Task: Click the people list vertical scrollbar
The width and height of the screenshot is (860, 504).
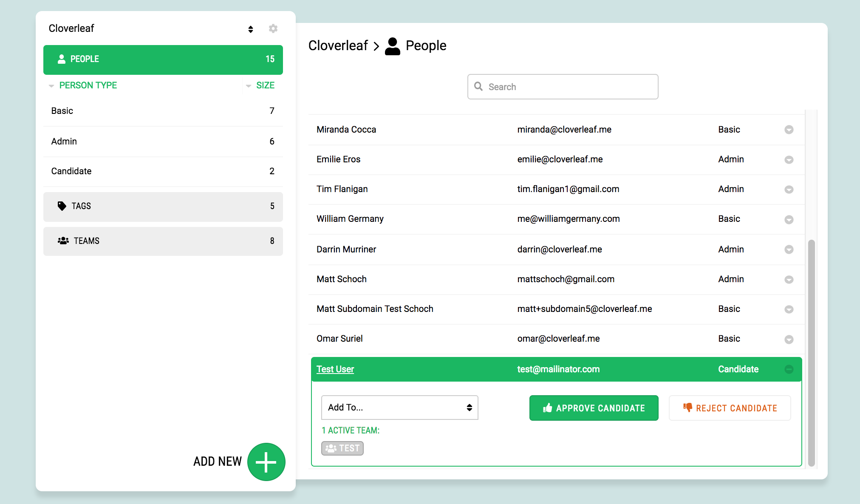Action: click(x=811, y=353)
